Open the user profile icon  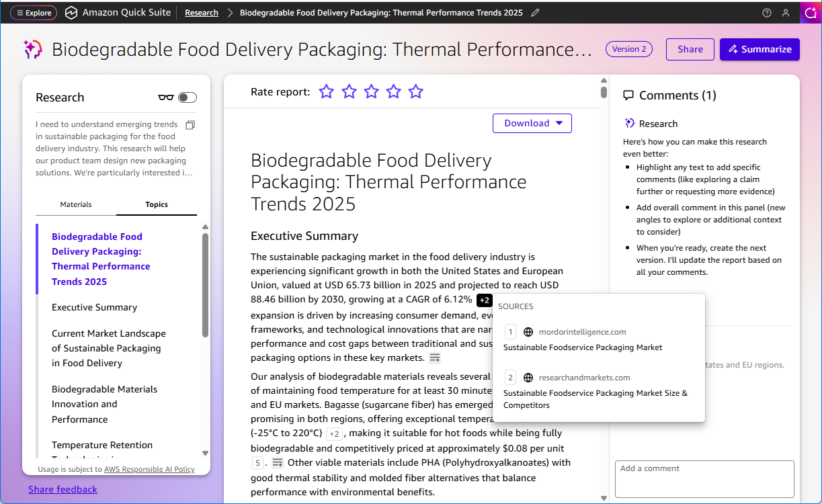pos(786,13)
